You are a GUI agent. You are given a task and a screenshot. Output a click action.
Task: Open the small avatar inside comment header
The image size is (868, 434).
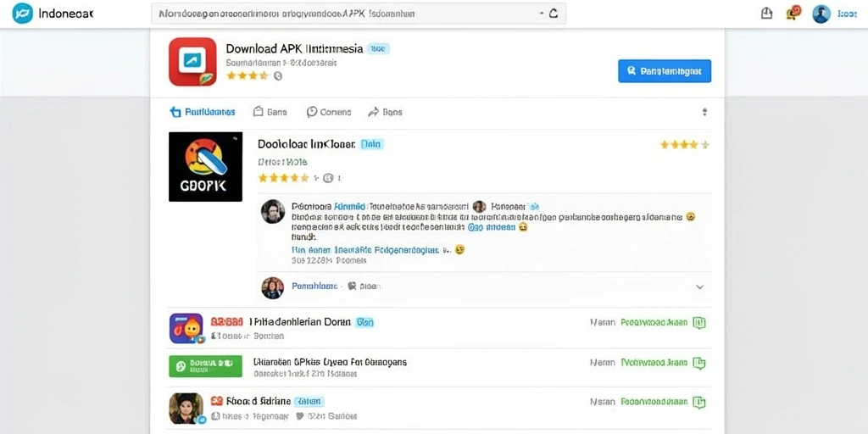[480, 207]
